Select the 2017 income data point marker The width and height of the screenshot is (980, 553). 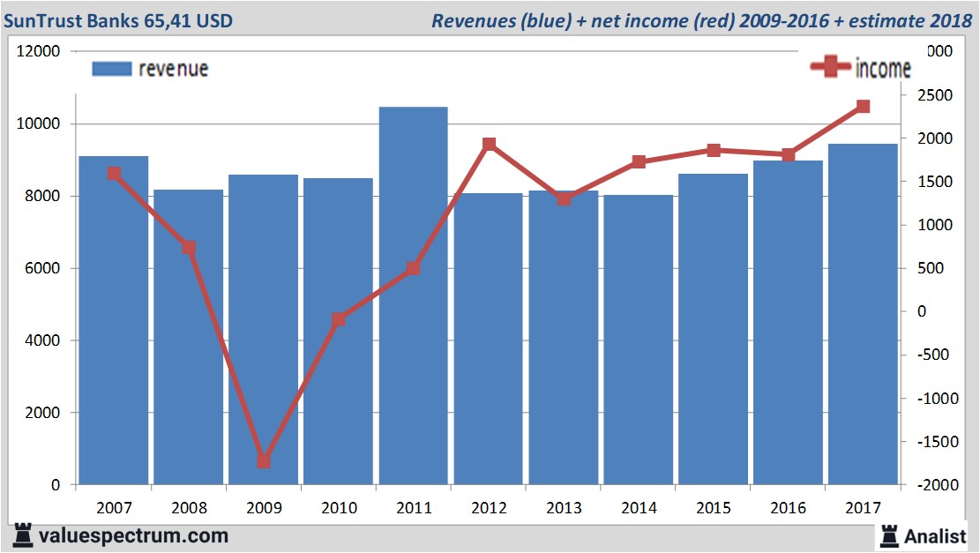(x=863, y=107)
